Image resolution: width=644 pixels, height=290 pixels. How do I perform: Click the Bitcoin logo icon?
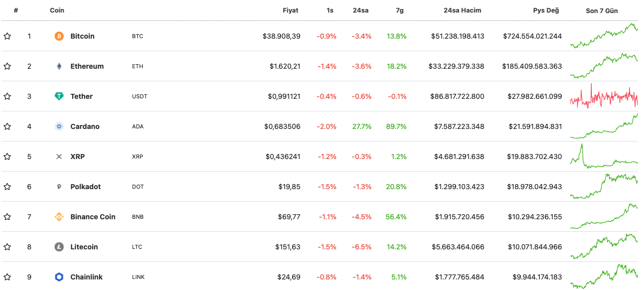click(x=59, y=36)
